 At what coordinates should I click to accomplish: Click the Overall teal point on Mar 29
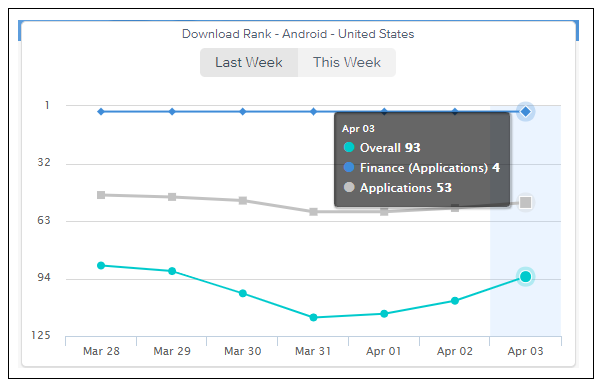click(x=172, y=271)
